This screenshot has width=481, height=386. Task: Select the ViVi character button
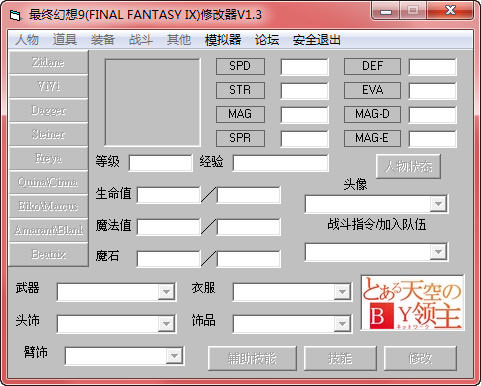(x=48, y=86)
